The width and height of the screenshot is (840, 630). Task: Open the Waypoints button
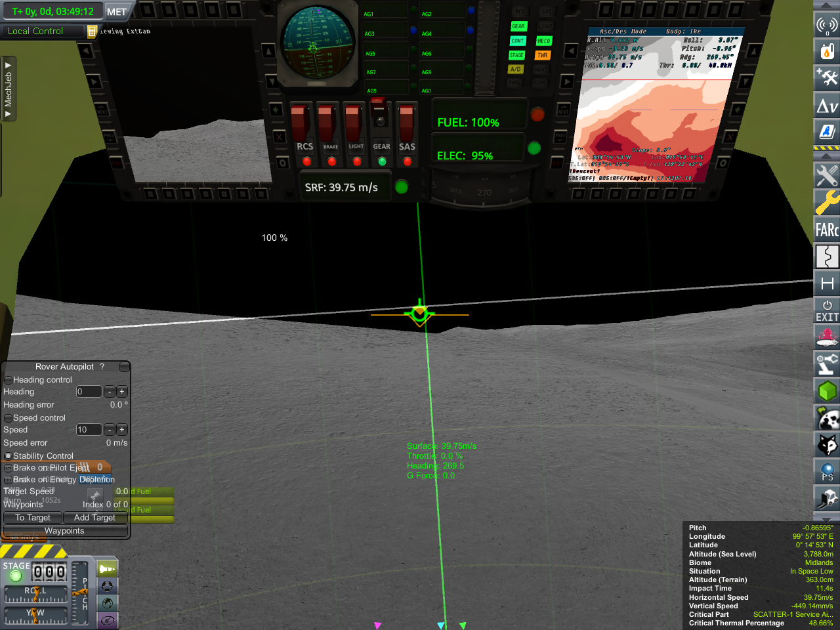click(65, 531)
